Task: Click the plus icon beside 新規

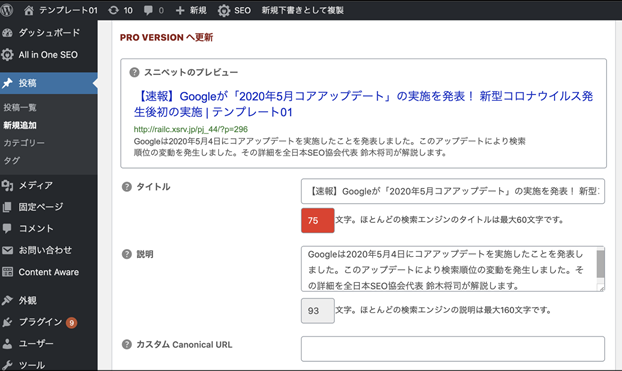Action: (x=180, y=10)
